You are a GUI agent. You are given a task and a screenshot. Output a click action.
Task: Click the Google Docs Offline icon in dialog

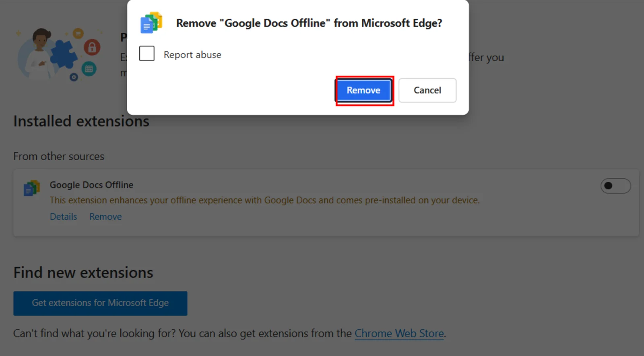point(151,23)
